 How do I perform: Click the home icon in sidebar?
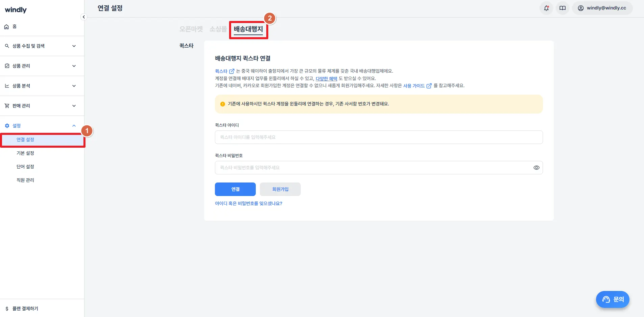click(6, 27)
